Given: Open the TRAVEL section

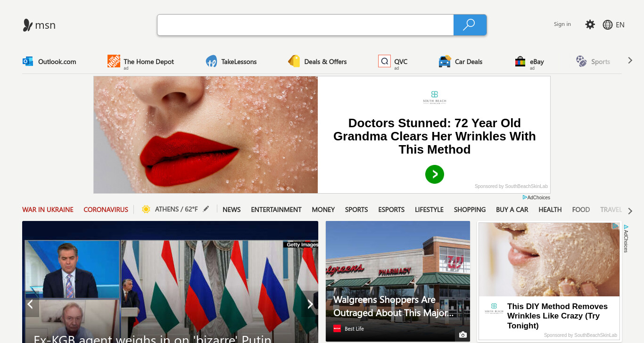Looking at the screenshot, I should coord(611,210).
